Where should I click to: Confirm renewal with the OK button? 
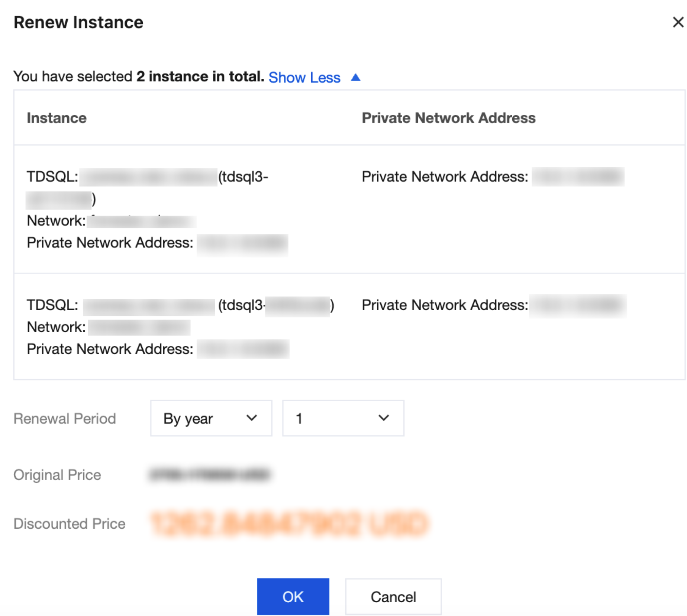pos(293,597)
